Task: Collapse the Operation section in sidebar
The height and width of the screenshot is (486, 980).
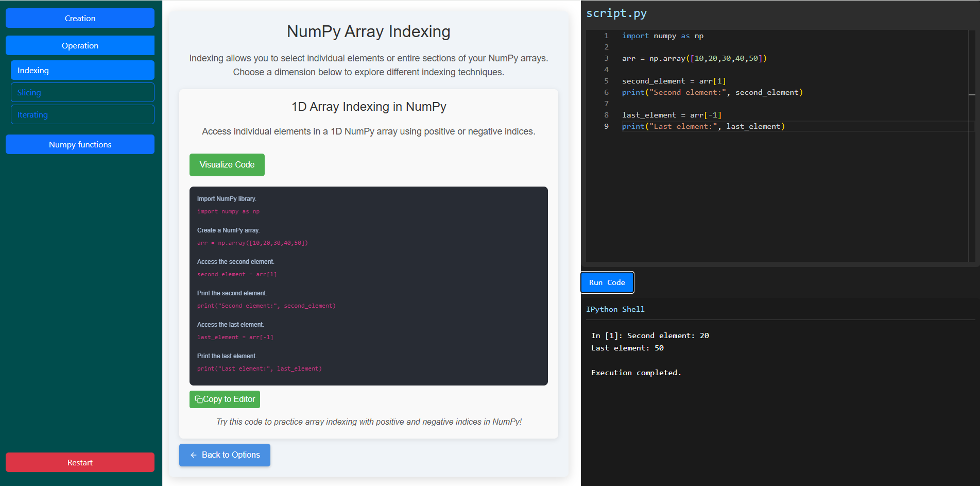Action: tap(80, 45)
